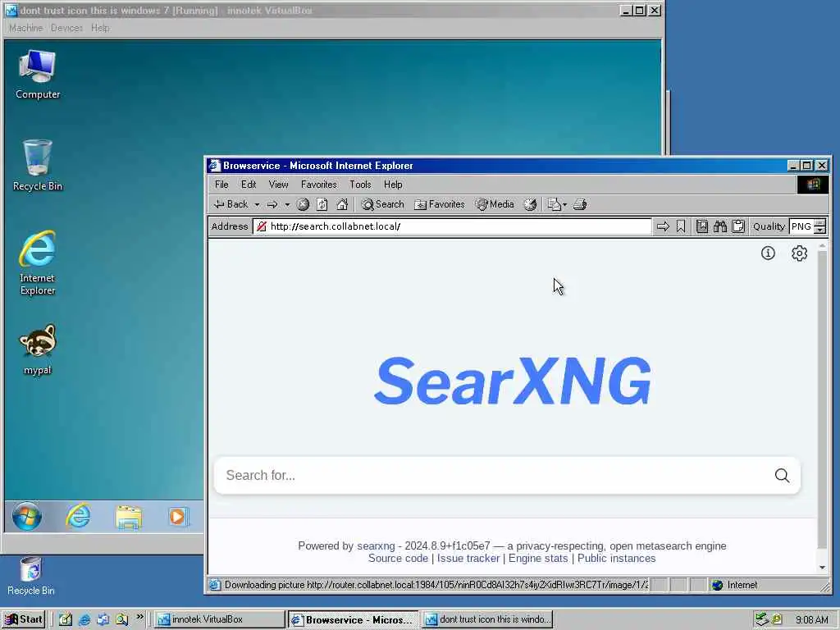Open the Issue tracker link

468,558
